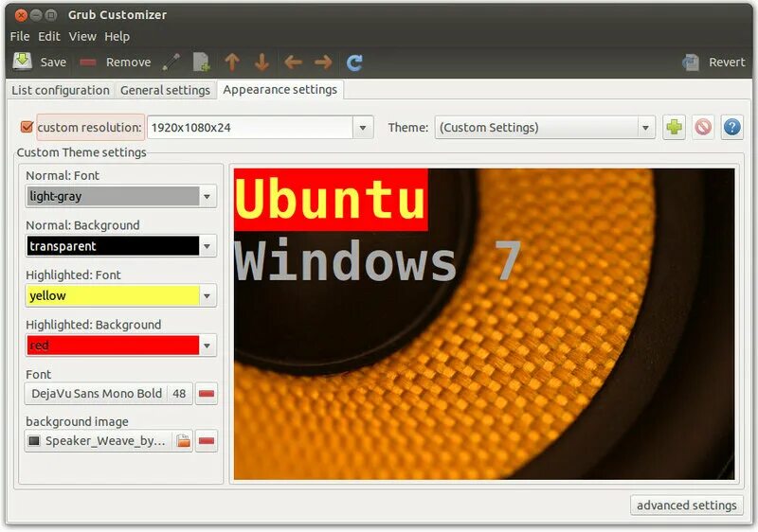Image resolution: width=758 pixels, height=532 pixels.
Task: Open the View menu
Action: (82, 37)
